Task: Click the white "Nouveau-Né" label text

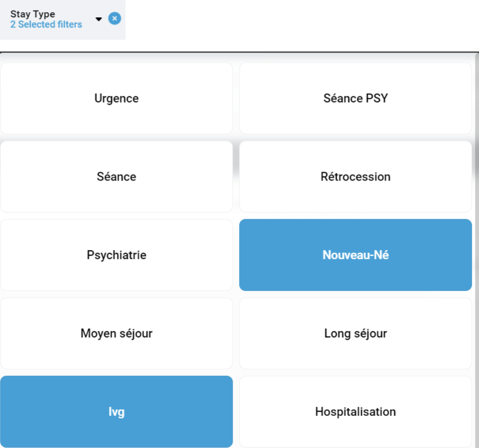Action: tap(356, 255)
